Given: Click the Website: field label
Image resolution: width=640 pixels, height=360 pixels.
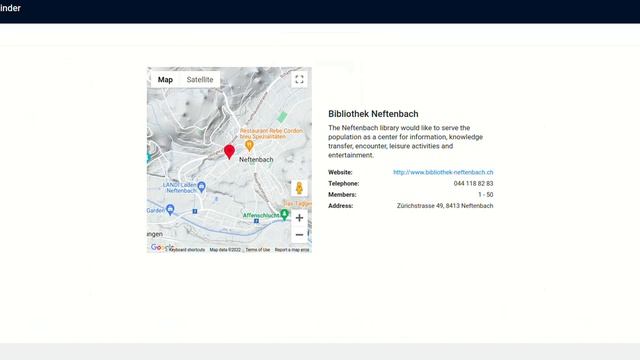Looking at the screenshot, I should [x=340, y=172].
